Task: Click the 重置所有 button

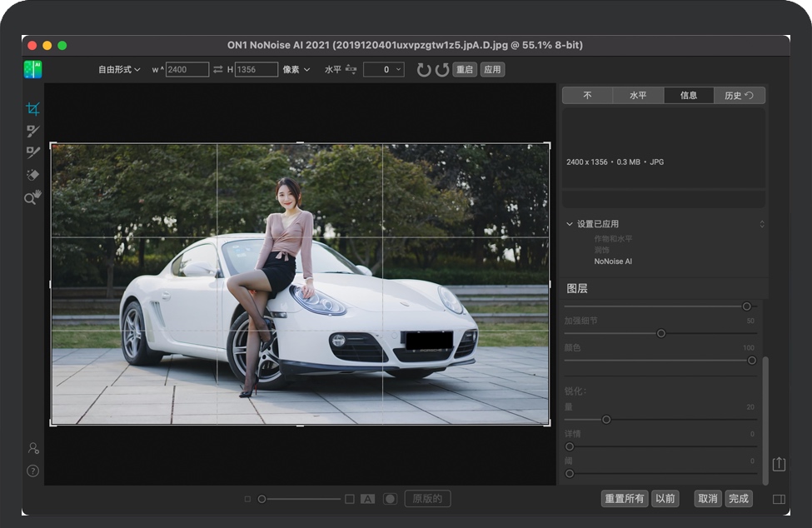Action: tap(625, 499)
